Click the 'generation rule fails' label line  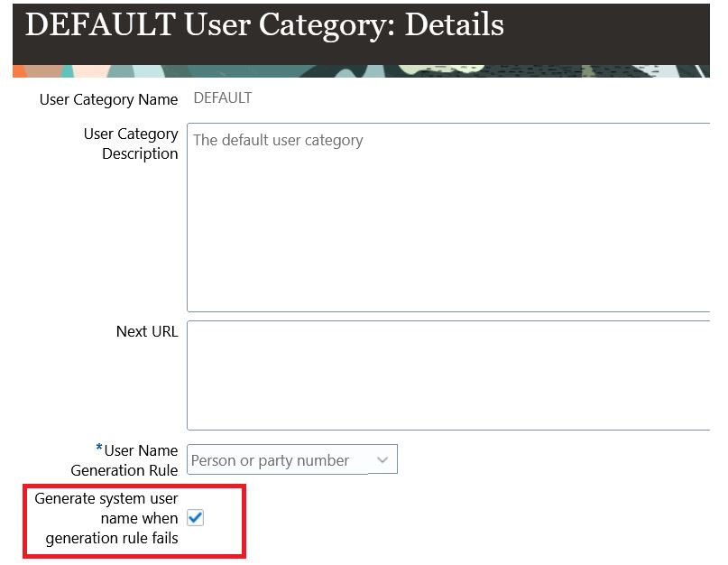[112, 538]
